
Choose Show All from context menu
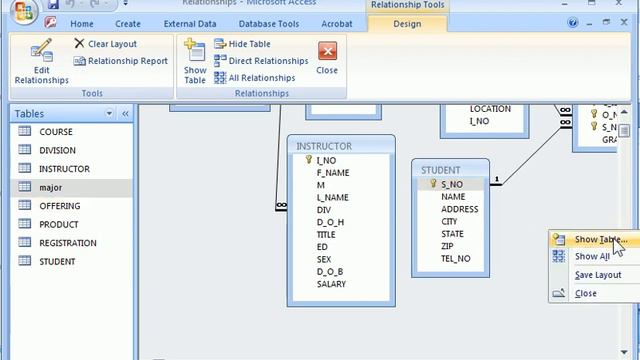pos(594,256)
